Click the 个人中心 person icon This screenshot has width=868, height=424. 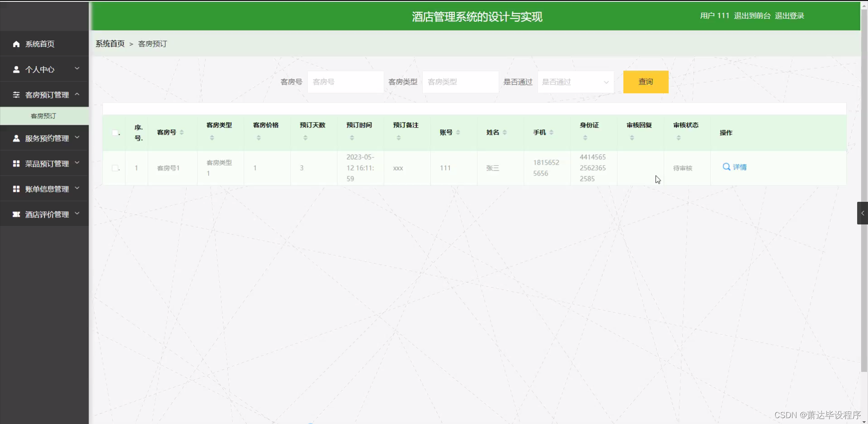pyautogui.click(x=17, y=69)
